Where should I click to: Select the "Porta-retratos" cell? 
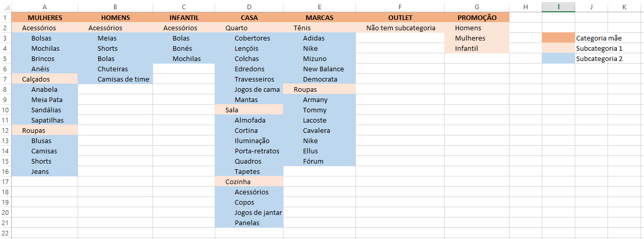click(x=257, y=151)
